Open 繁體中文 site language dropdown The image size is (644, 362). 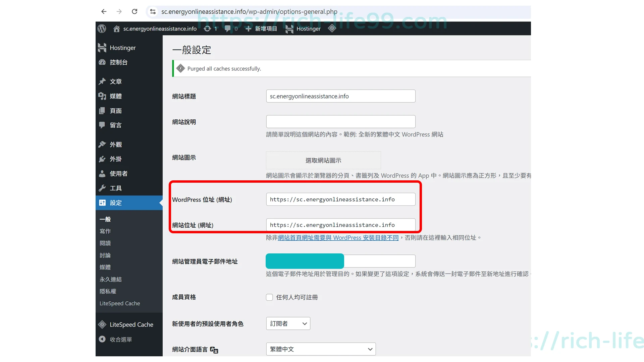point(321,349)
